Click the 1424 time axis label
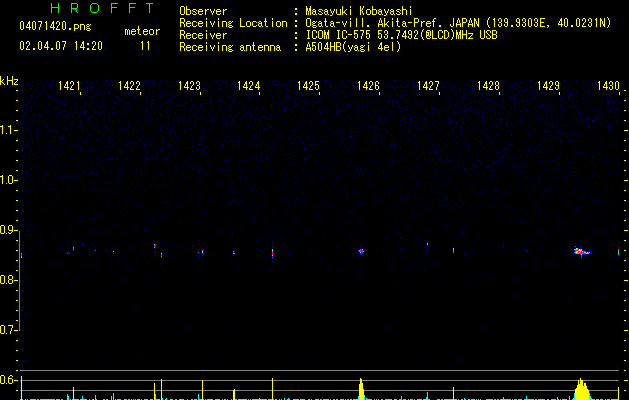The width and height of the screenshot is (629, 400). pyautogui.click(x=248, y=86)
